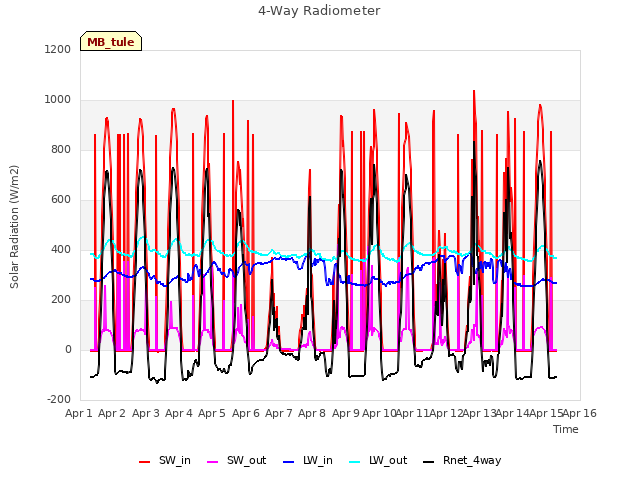Click the 600 y-axis tick label
Image resolution: width=640 pixels, height=480 pixels.
click(61, 200)
